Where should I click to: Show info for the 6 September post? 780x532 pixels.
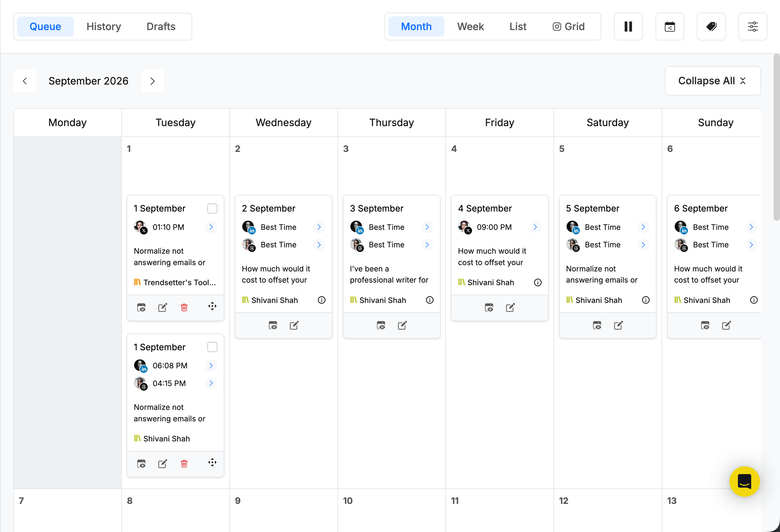[754, 300]
